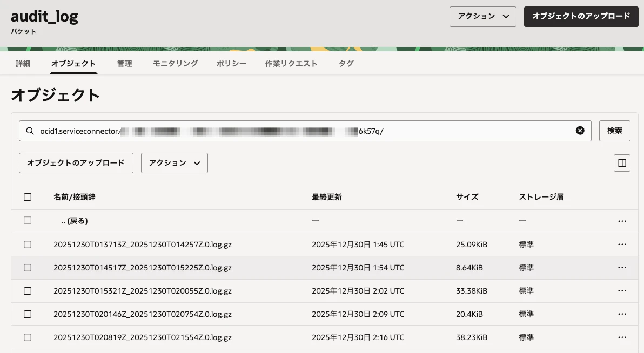This screenshot has width=644, height=353.
Task: Select the オブジェクト tab
Action: point(73,63)
